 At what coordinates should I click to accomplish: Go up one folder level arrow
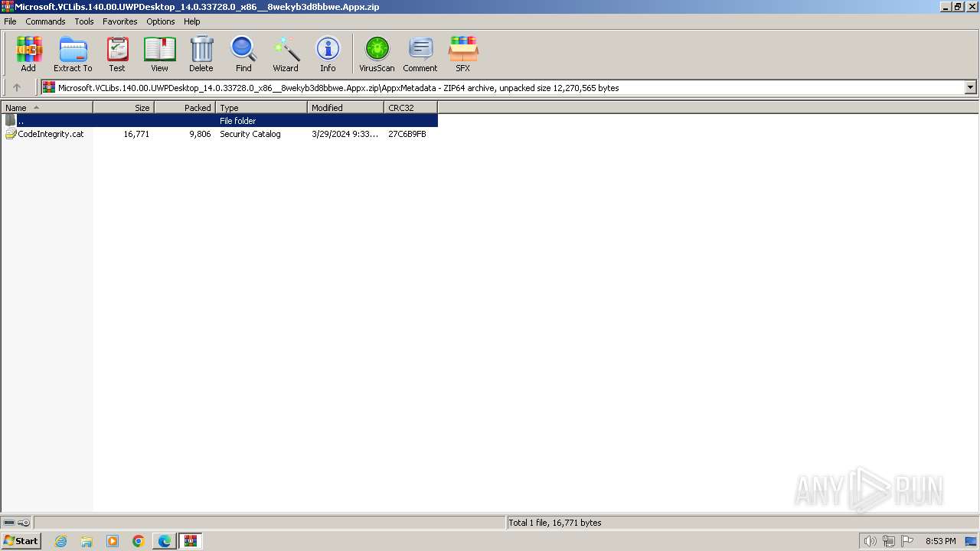17,87
